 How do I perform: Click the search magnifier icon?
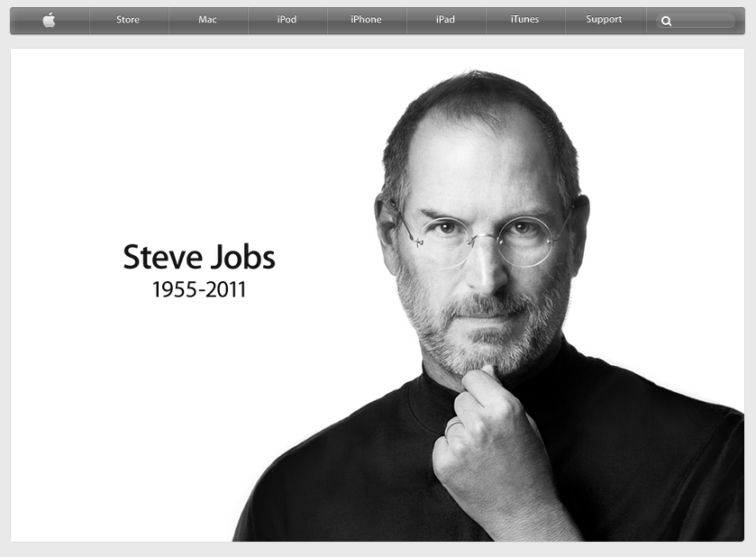click(x=666, y=22)
